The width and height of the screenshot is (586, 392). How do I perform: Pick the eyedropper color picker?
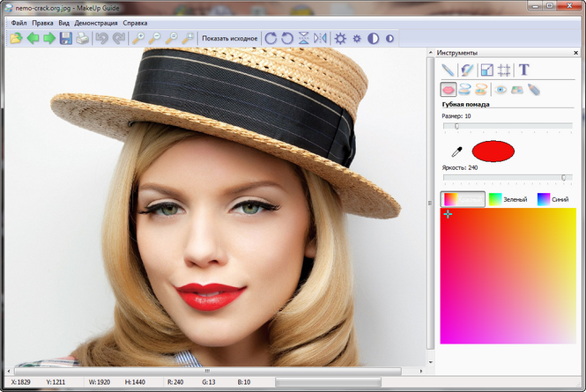click(456, 152)
